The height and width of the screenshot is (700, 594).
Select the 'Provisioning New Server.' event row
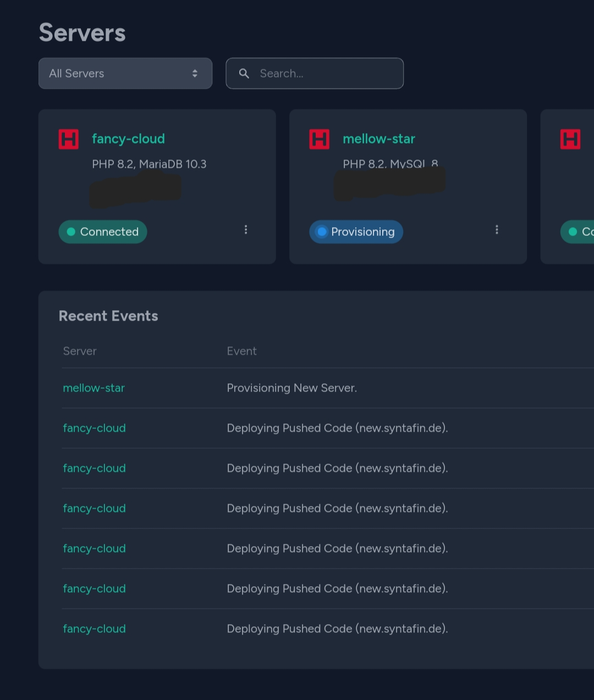292,388
